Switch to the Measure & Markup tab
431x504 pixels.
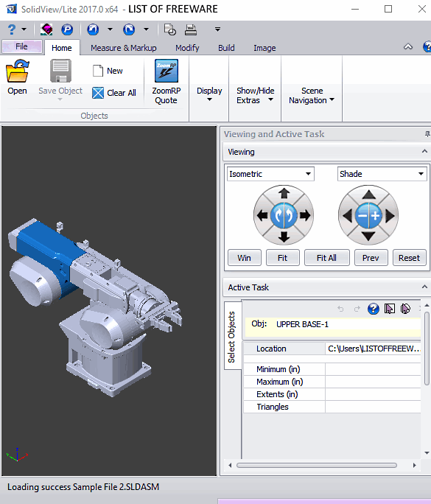124,48
